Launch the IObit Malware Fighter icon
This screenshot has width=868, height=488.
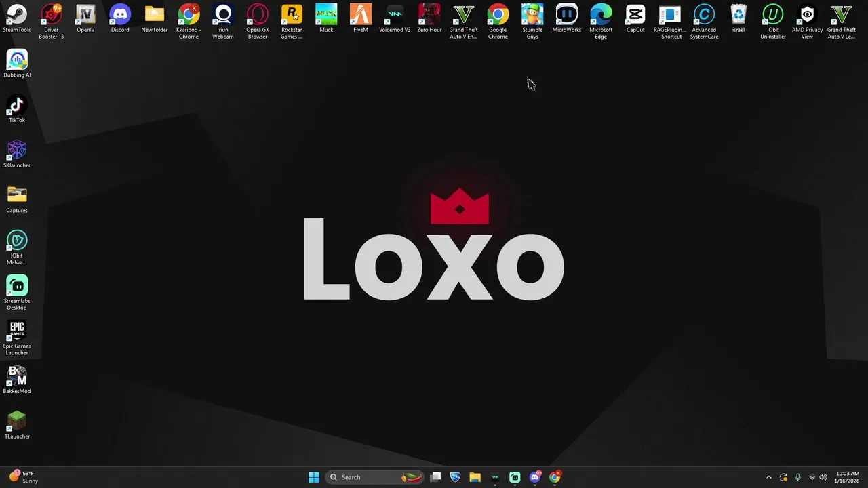(17, 247)
